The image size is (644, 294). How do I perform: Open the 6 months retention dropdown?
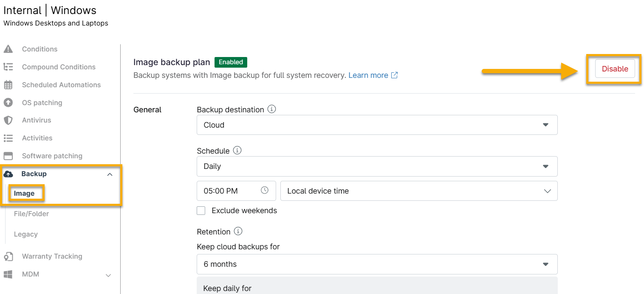[x=377, y=264]
